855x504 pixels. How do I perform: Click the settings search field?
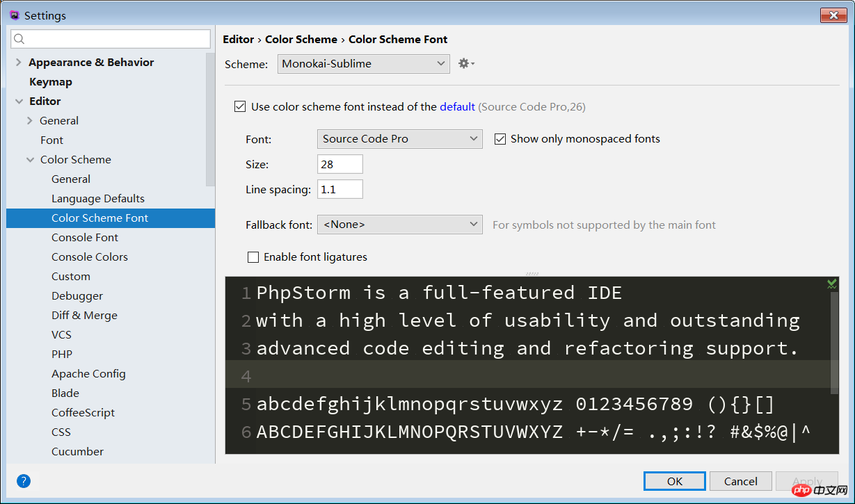111,39
